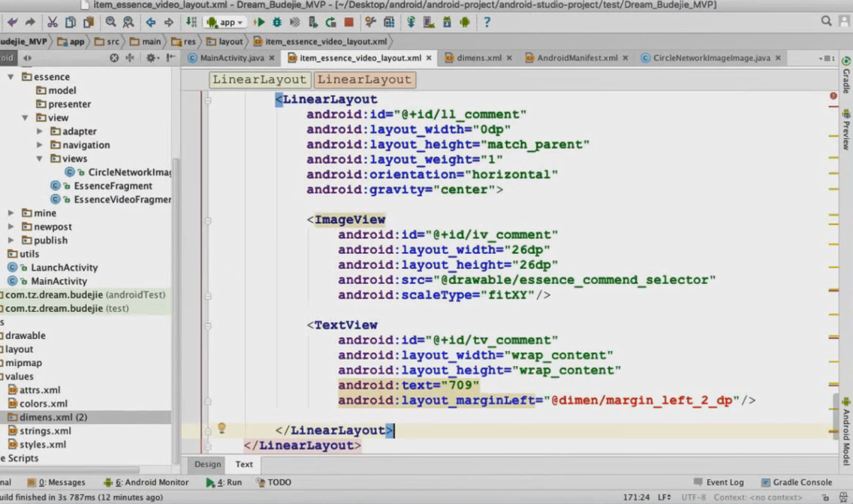Click the Redo arrow in the toolbar
The height and width of the screenshot is (504, 853).
tap(30, 23)
